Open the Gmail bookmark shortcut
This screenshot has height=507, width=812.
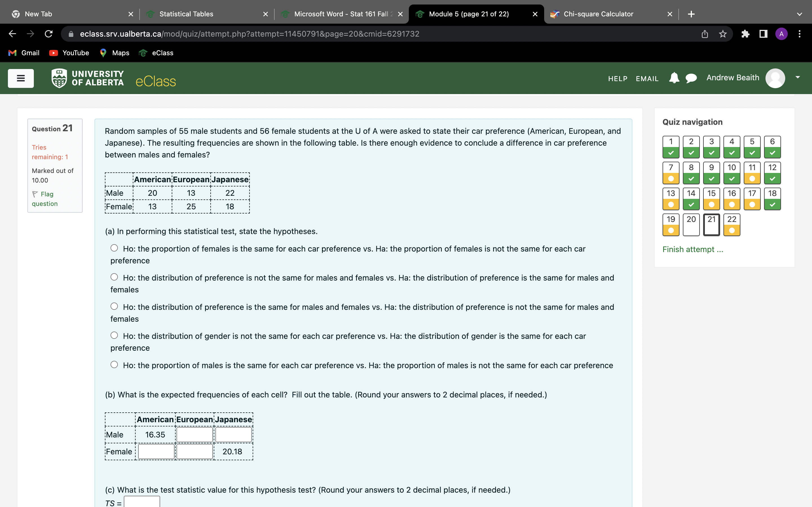23,53
